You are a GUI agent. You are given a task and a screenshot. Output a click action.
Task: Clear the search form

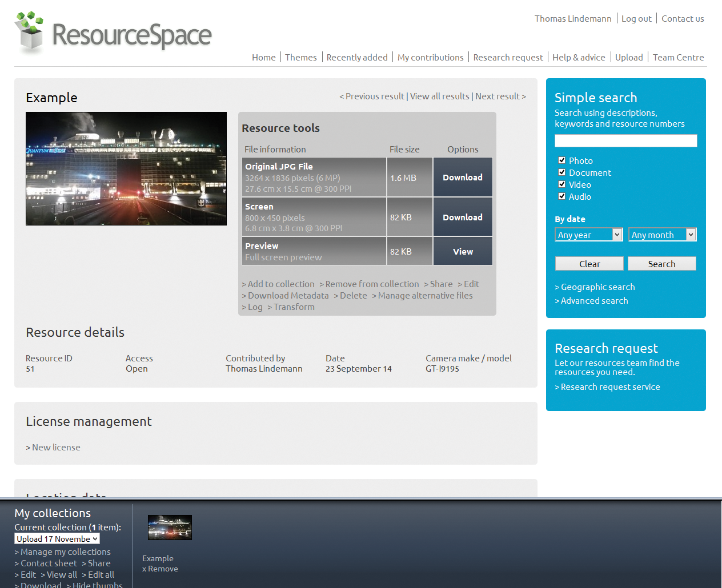(589, 263)
